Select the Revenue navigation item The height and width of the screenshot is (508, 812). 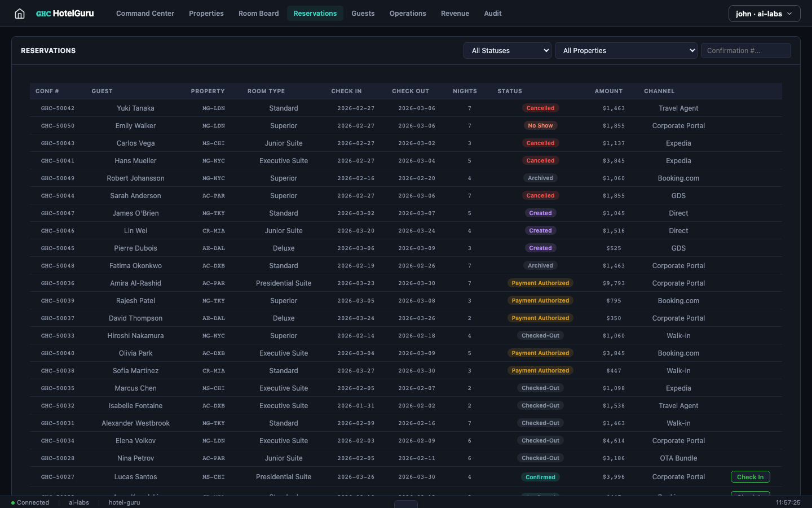click(x=455, y=13)
